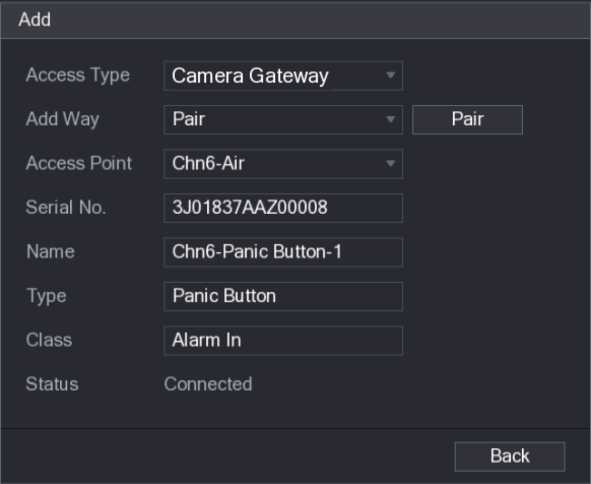Expand the Chn6-Air access point list

283,163
